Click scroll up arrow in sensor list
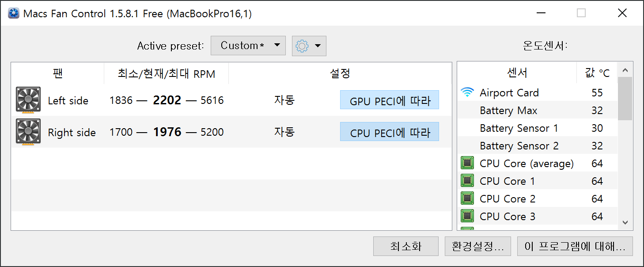Image resolution: width=644 pixels, height=267 pixels. click(x=625, y=70)
